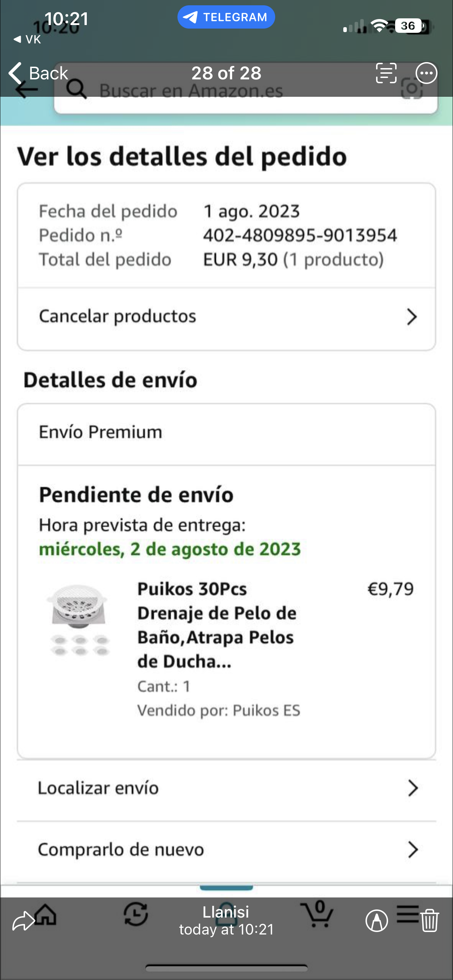The image size is (453, 980).
Task: Open the Puikos drain cover product thumbnail
Action: [x=79, y=621]
